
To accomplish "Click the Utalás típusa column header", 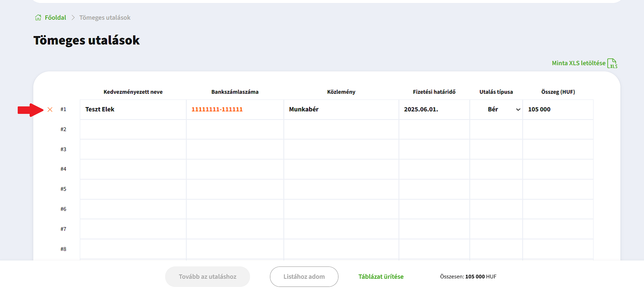I will pos(496,92).
